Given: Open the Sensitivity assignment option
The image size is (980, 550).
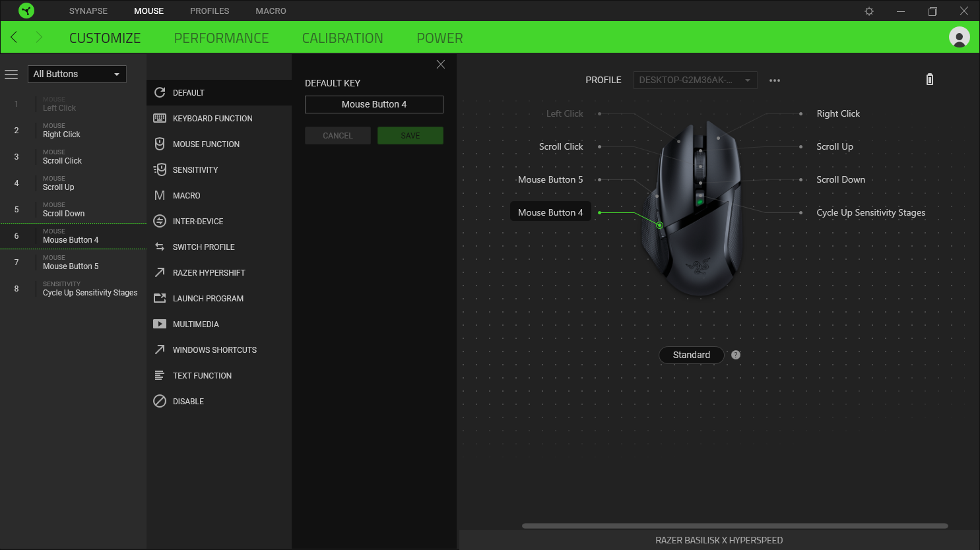Looking at the screenshot, I should click(196, 169).
